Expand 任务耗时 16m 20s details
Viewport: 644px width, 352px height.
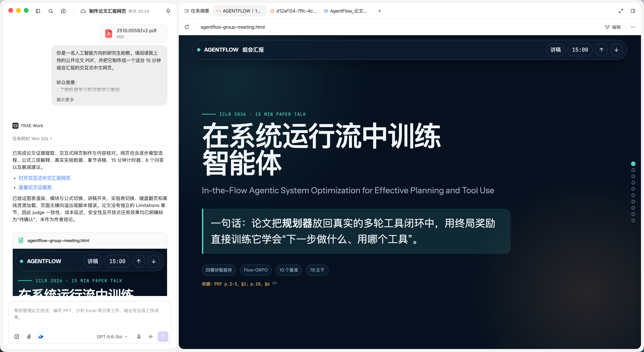tap(32, 138)
